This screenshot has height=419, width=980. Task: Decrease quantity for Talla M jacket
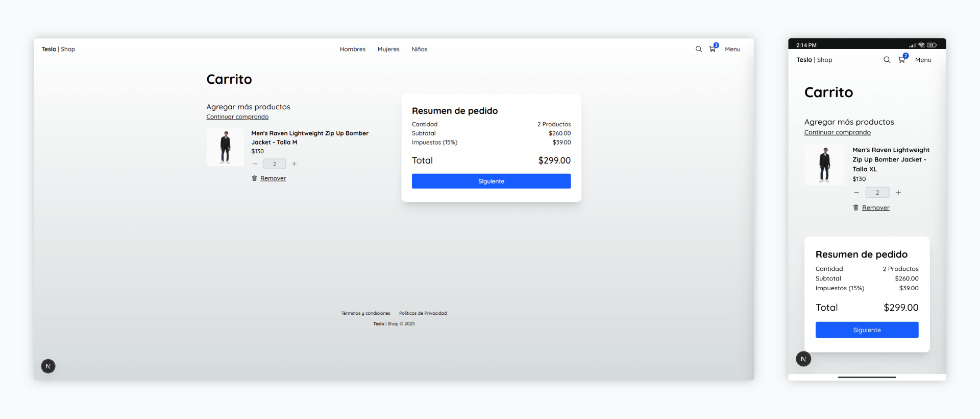pyautogui.click(x=255, y=164)
